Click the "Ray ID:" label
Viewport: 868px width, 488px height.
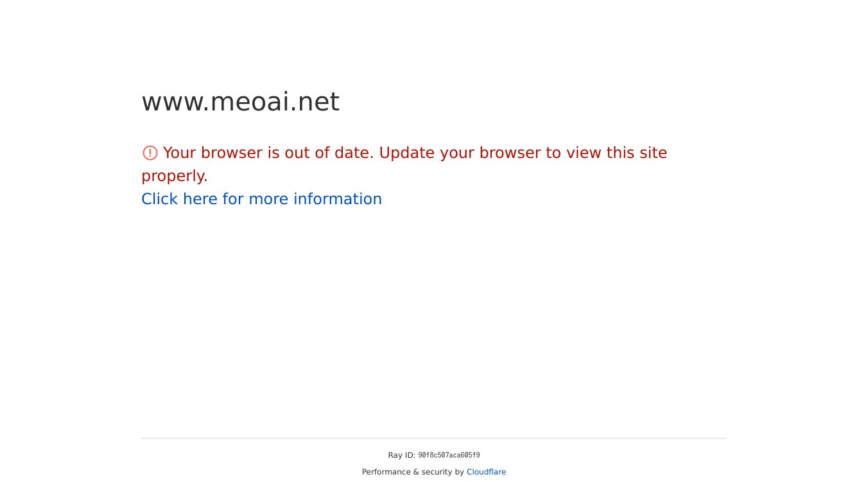[401, 455]
